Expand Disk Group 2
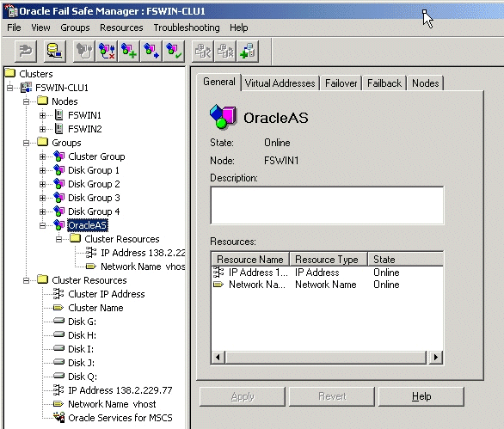504x429 pixels. pos(42,184)
